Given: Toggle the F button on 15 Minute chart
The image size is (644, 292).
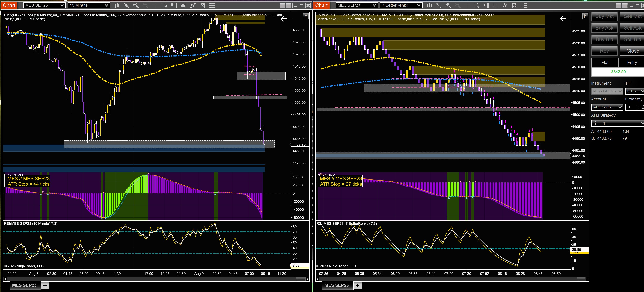Looking at the screenshot, I should pos(306,16).
